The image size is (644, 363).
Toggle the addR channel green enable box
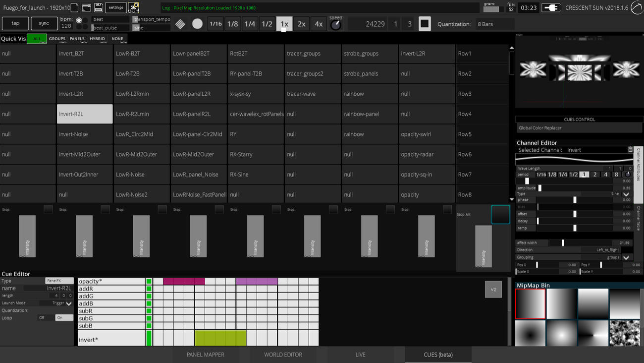tap(149, 289)
